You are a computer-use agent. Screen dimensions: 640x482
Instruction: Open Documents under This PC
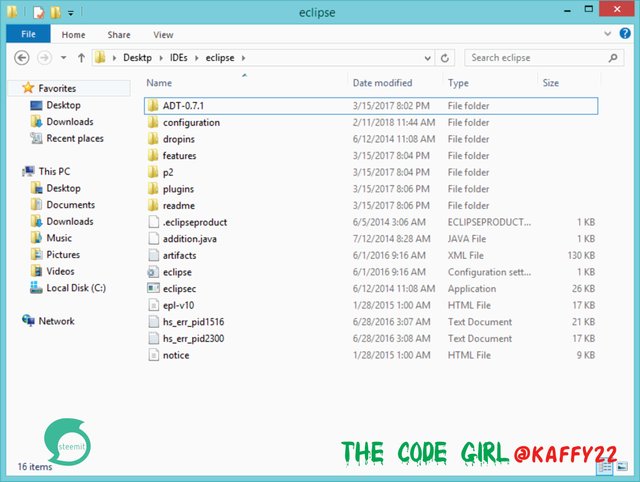71,205
